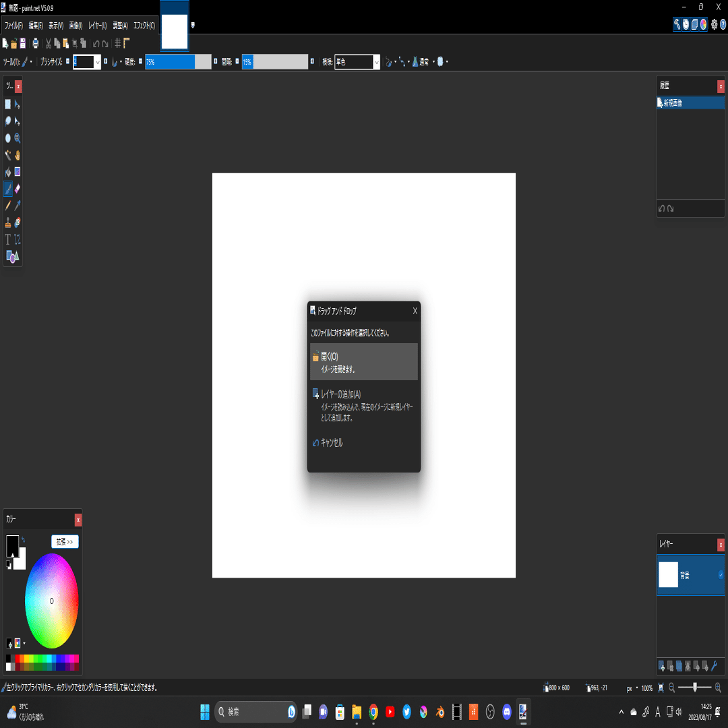
Task: Open the px units dropdown in status bar
Action: pyautogui.click(x=632, y=688)
